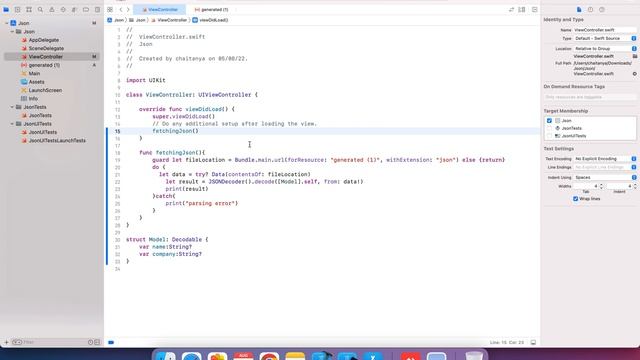Show the Quick Help inspector

(602, 9)
